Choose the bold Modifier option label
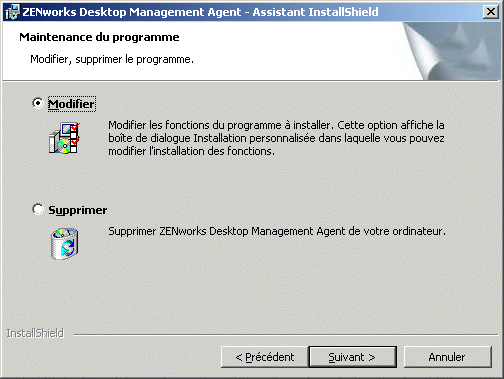 [x=72, y=104]
